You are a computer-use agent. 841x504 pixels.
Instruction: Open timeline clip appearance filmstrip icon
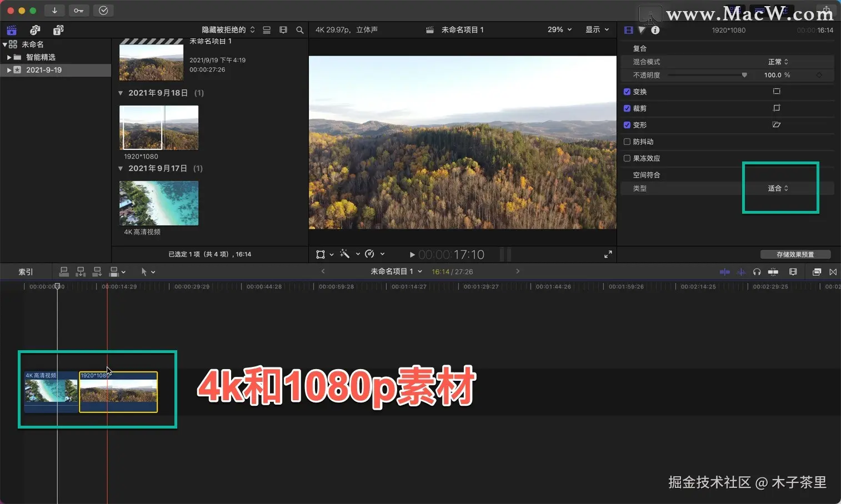pyautogui.click(x=793, y=271)
